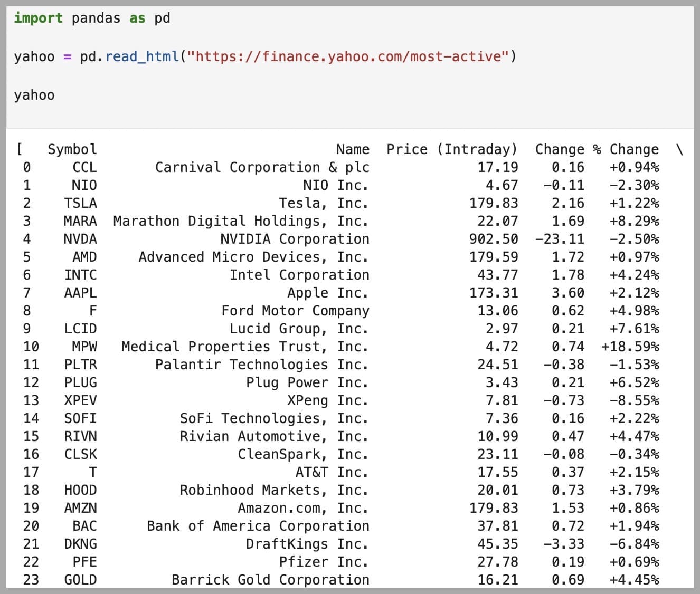The height and width of the screenshot is (594, 700).
Task: Click the Price (Intraday) column header
Action: (452, 149)
